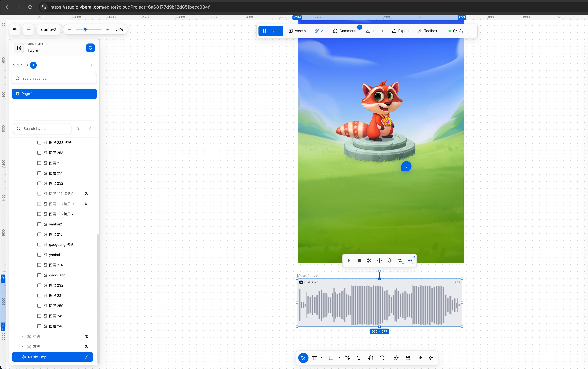Switch to the Assets tab
Screen dimensions: 588x369
297,31
